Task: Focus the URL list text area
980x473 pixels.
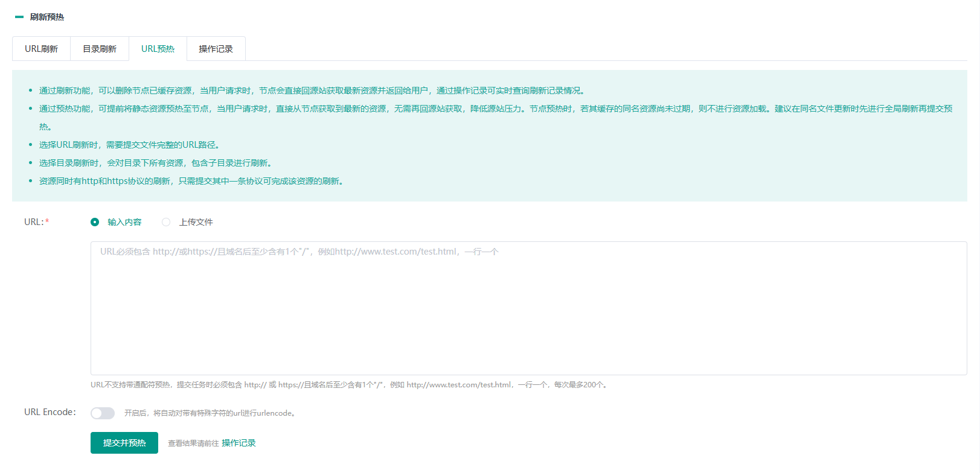Action: pos(528,308)
